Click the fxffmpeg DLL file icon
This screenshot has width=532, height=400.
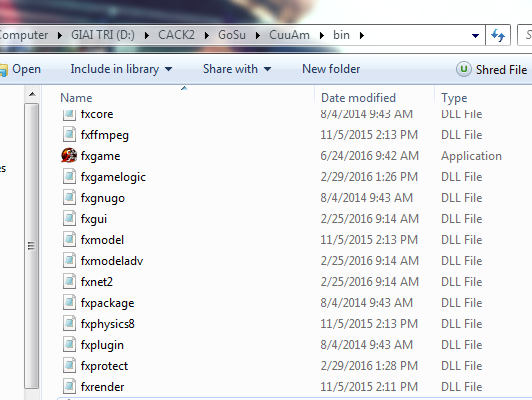(x=69, y=135)
